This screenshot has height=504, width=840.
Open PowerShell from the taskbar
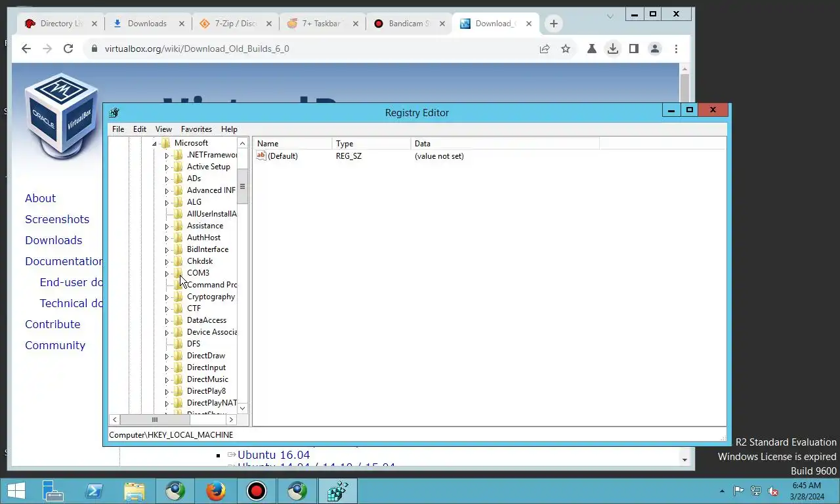click(x=94, y=491)
